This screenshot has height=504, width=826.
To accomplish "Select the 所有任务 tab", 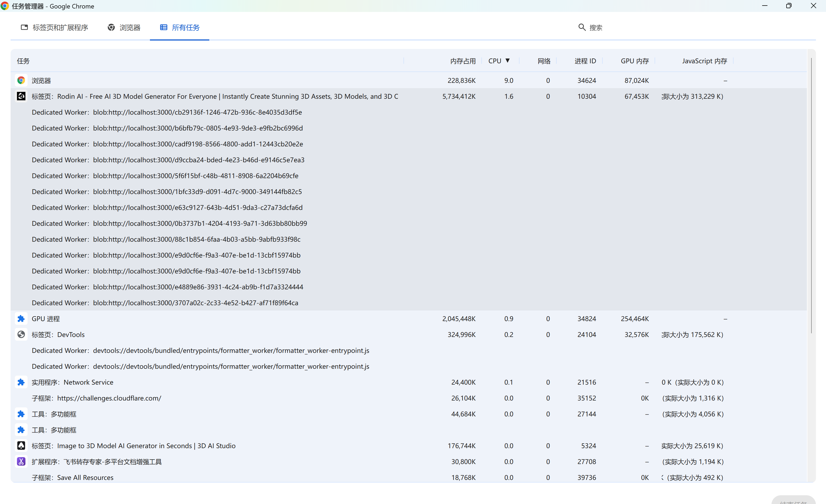I will pyautogui.click(x=180, y=28).
